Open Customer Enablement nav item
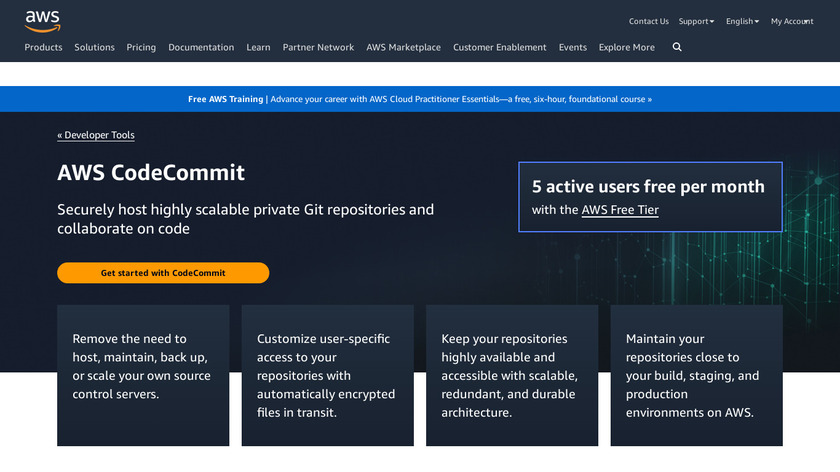840x472 pixels. pyautogui.click(x=499, y=47)
